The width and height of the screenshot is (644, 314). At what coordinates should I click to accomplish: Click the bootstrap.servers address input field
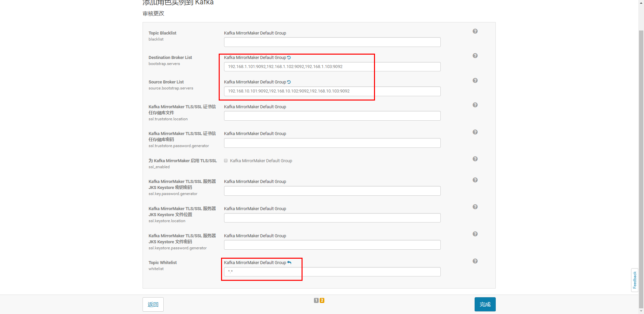[298, 66]
